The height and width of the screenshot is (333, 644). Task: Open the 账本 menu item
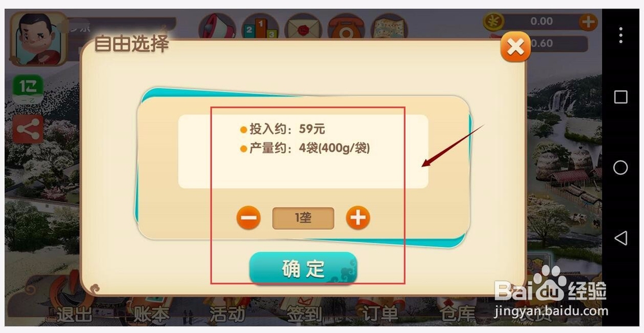(x=151, y=314)
